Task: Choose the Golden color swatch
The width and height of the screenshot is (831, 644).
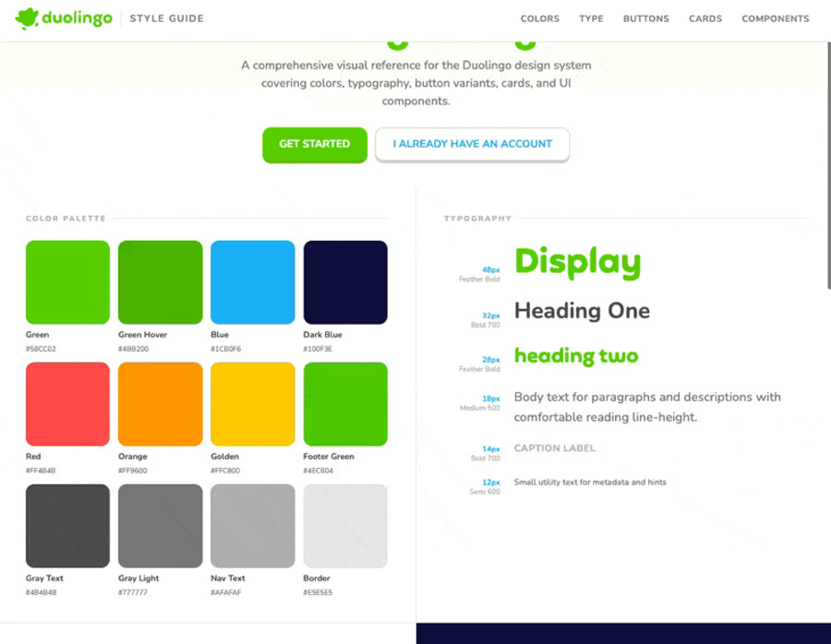Action: tap(253, 404)
